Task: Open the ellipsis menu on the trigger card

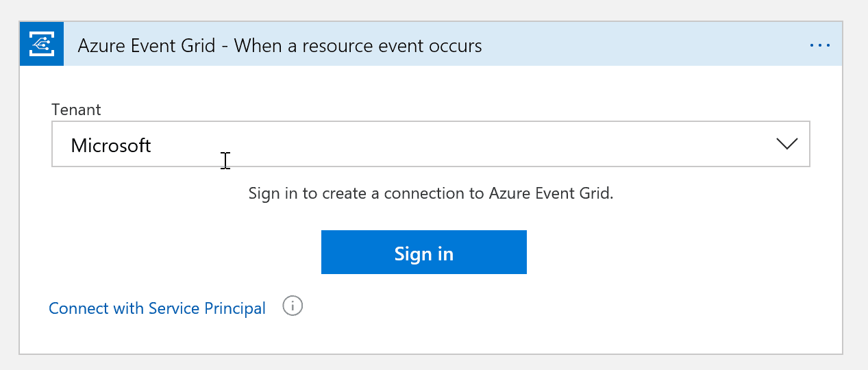Action: coord(820,45)
